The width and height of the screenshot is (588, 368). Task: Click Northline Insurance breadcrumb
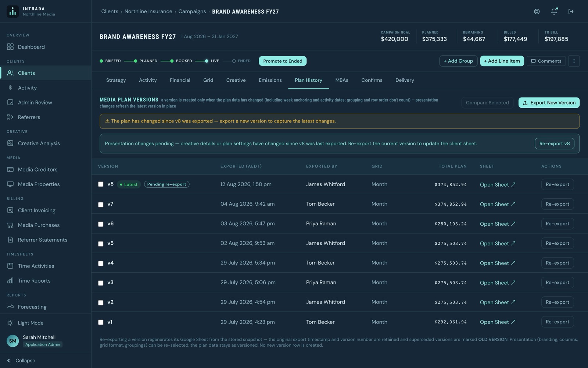pos(148,11)
